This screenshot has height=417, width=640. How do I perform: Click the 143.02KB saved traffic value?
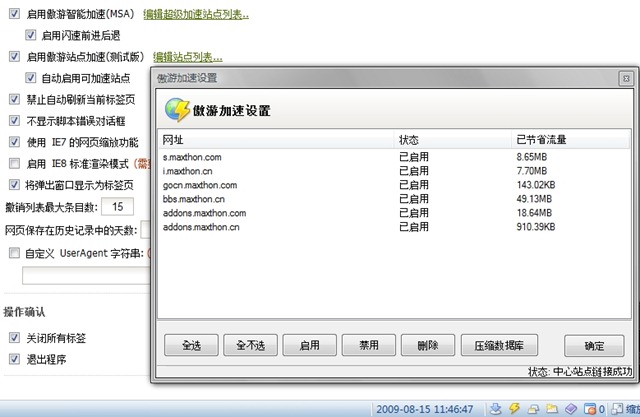coord(536,185)
